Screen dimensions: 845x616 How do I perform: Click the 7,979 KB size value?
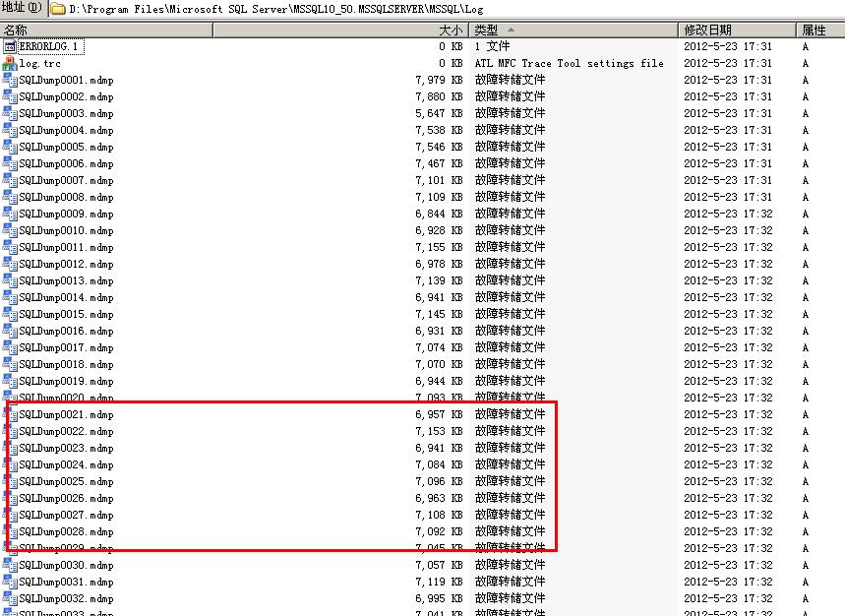pos(439,81)
